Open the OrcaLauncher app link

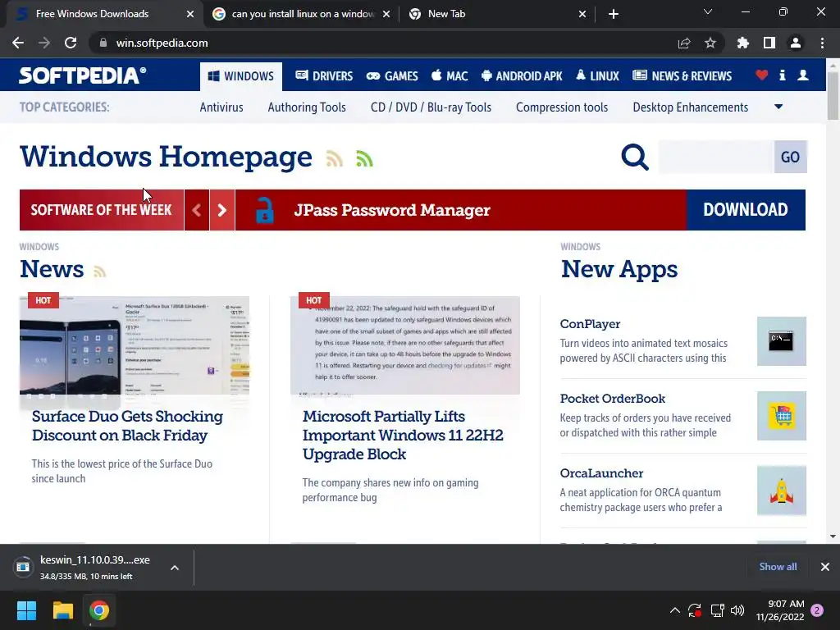pos(601,473)
